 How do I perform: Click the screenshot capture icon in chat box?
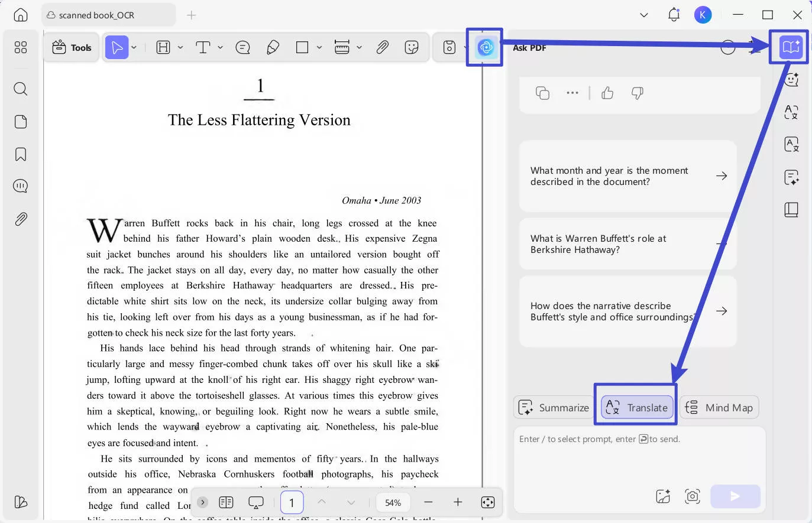(x=693, y=496)
